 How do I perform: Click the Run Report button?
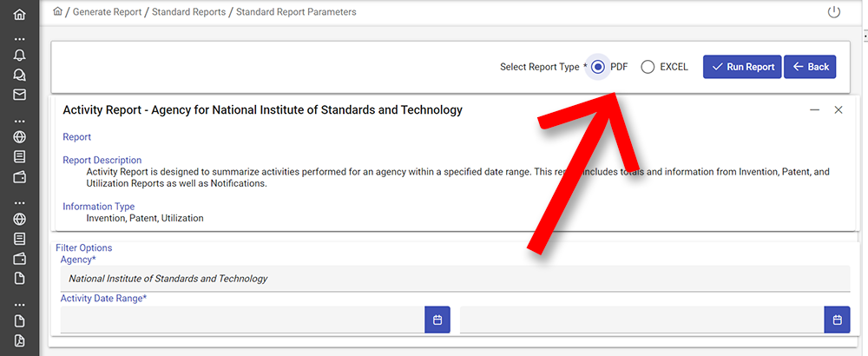click(742, 67)
